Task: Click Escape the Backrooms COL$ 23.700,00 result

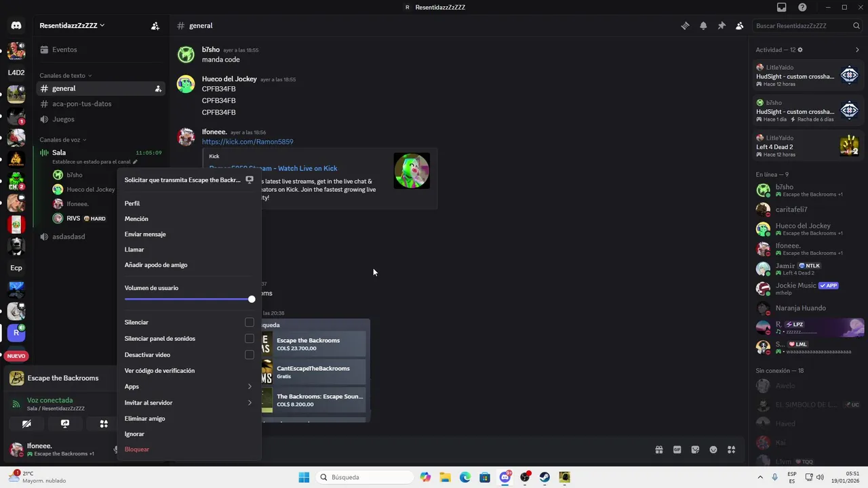Action: [x=314, y=344]
